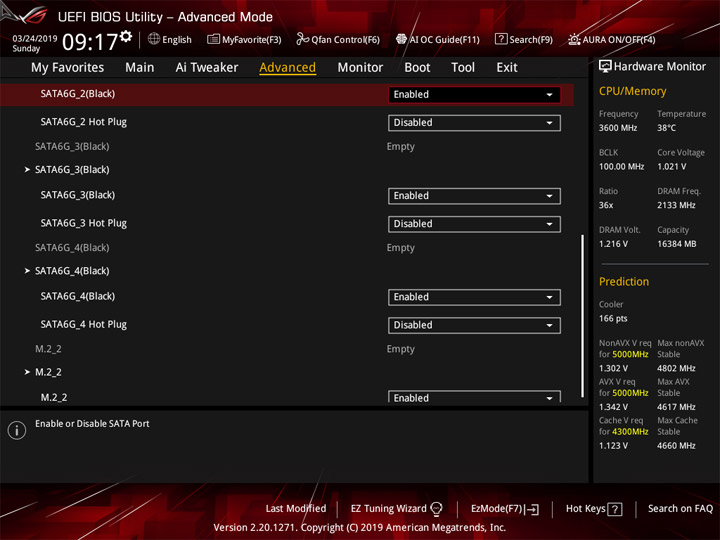Click the 16384 MB capacity value
Screen dimensions: 720x540
click(676, 244)
